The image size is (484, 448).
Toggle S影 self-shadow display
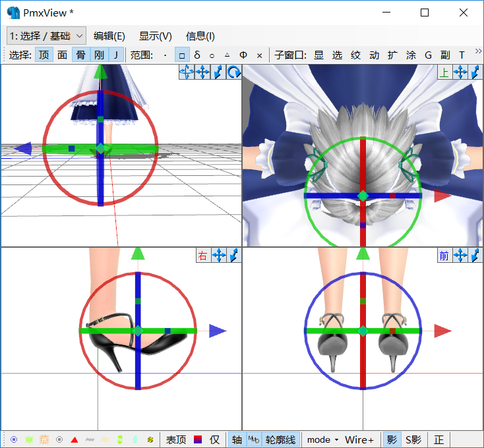point(413,439)
